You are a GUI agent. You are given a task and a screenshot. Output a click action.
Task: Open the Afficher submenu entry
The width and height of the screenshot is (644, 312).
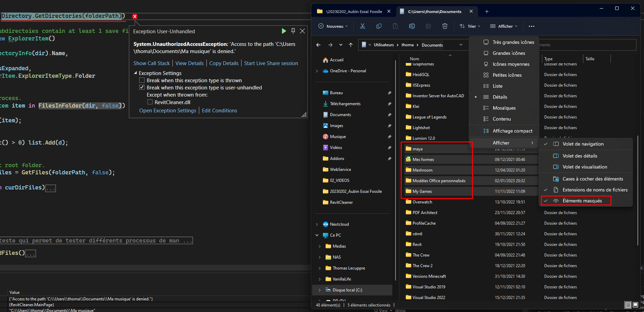point(504,143)
